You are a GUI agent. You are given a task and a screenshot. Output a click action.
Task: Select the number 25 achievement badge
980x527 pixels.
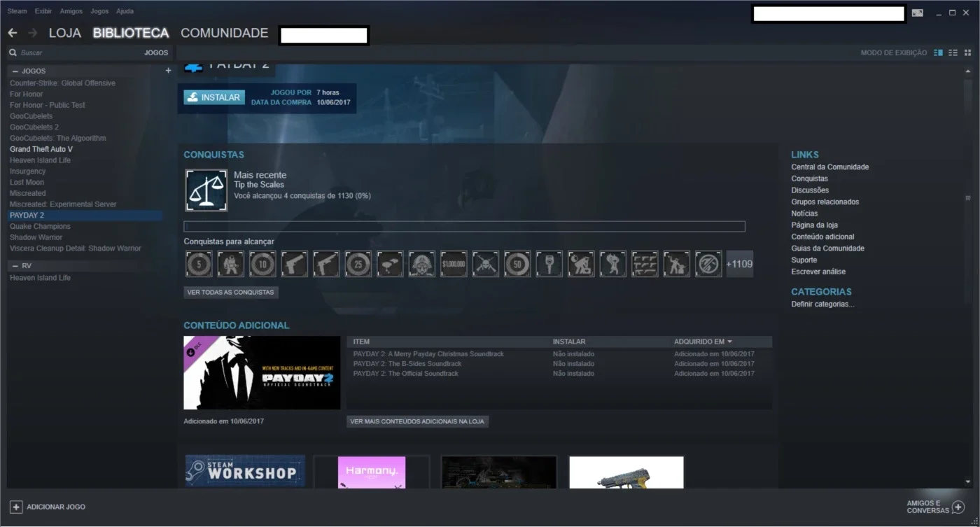coord(358,264)
